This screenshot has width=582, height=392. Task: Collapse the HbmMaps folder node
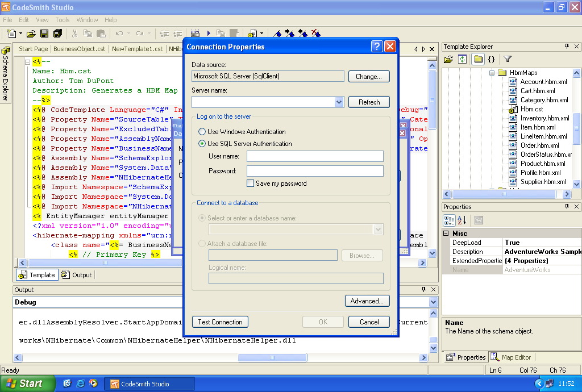pos(492,73)
